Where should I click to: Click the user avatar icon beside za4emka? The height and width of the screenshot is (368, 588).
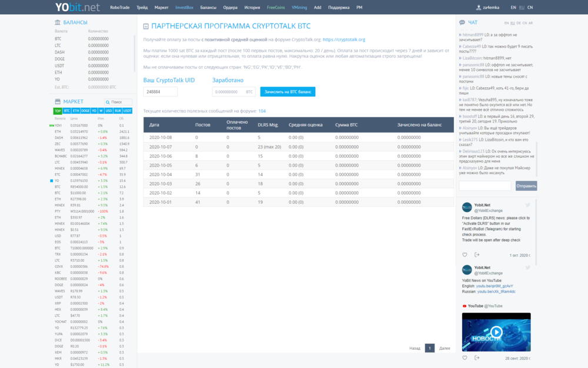pyautogui.click(x=479, y=7)
